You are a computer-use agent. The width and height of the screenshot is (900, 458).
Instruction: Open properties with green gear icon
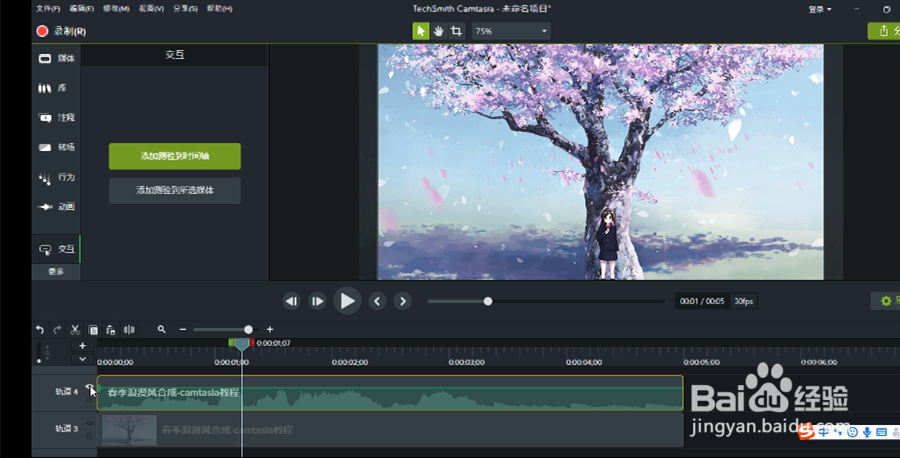[x=886, y=301]
